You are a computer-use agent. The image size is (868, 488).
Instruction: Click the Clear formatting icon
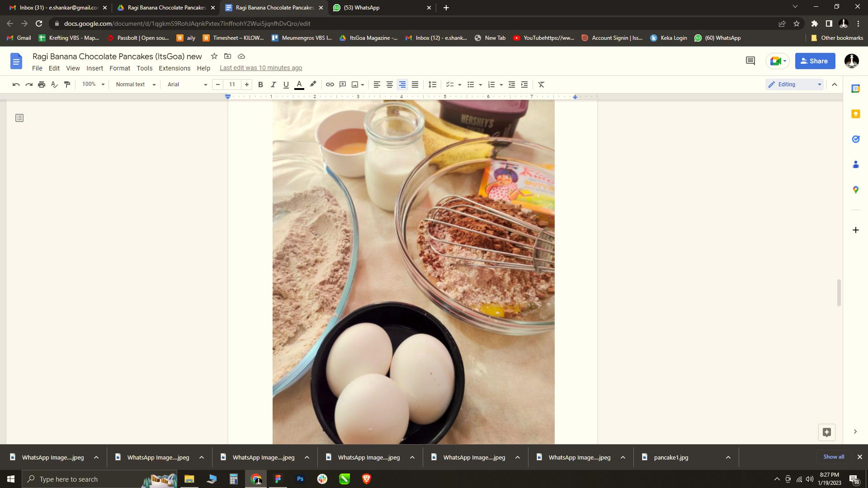541,84
